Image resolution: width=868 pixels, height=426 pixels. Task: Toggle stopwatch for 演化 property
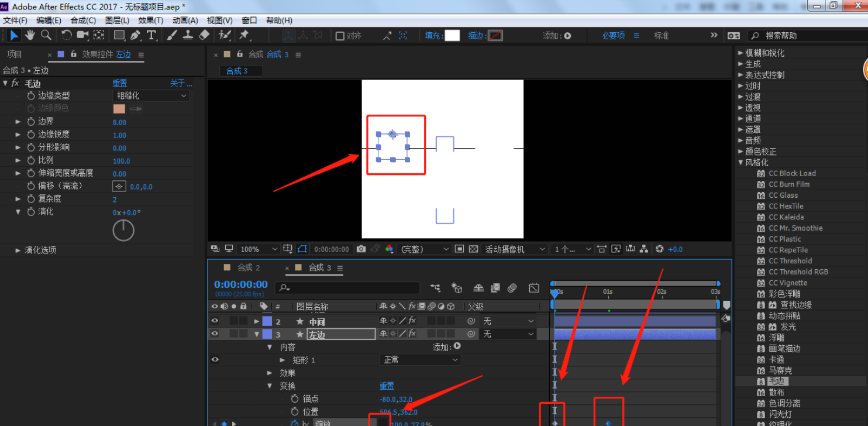31,212
